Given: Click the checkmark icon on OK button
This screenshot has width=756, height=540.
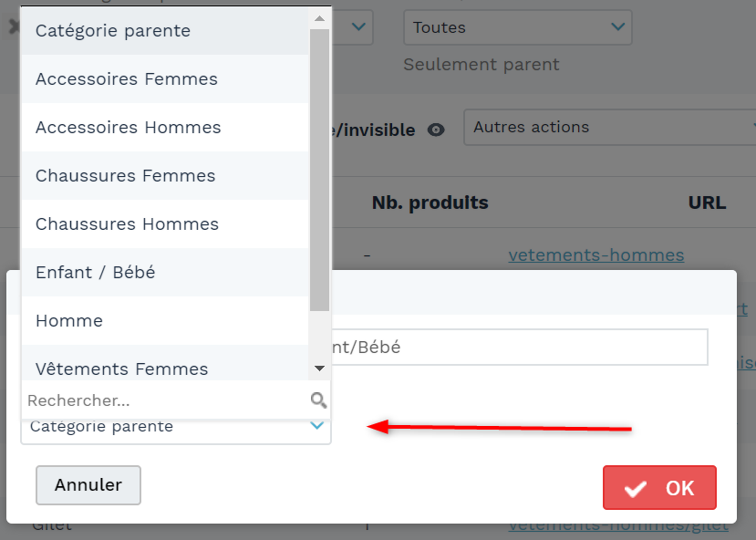Looking at the screenshot, I should coord(636,489).
